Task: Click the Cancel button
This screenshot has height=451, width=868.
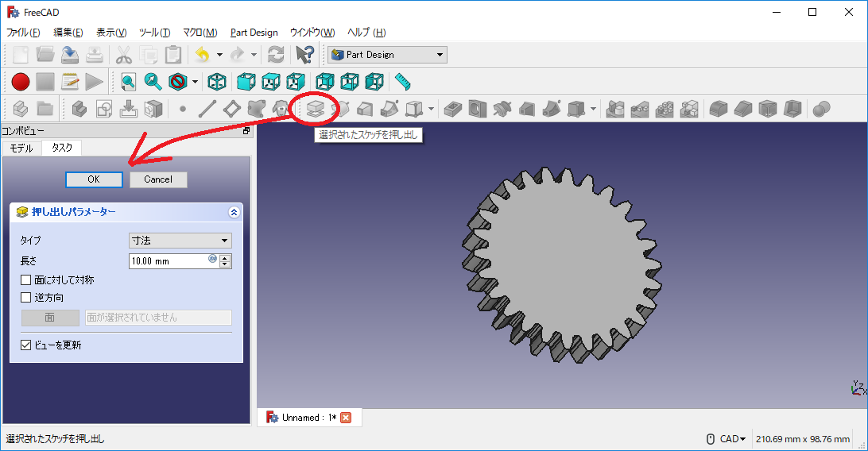Action: tap(158, 179)
